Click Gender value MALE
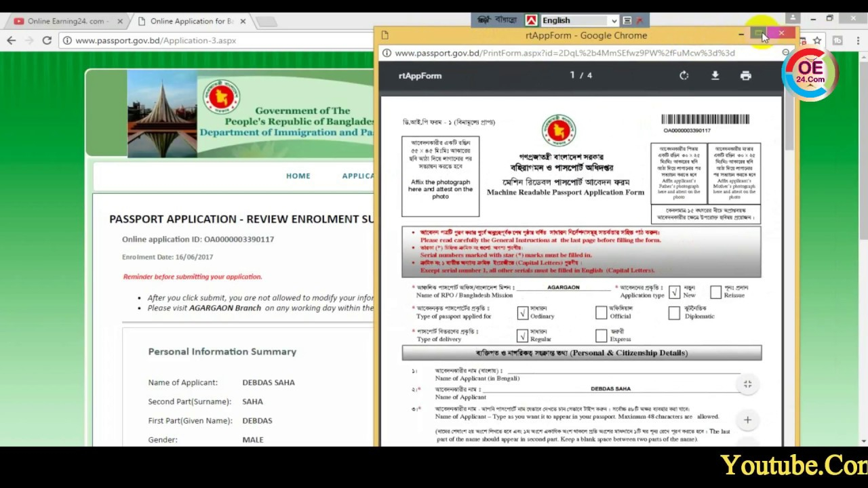Screen dimensions: 868x488 point(253,440)
